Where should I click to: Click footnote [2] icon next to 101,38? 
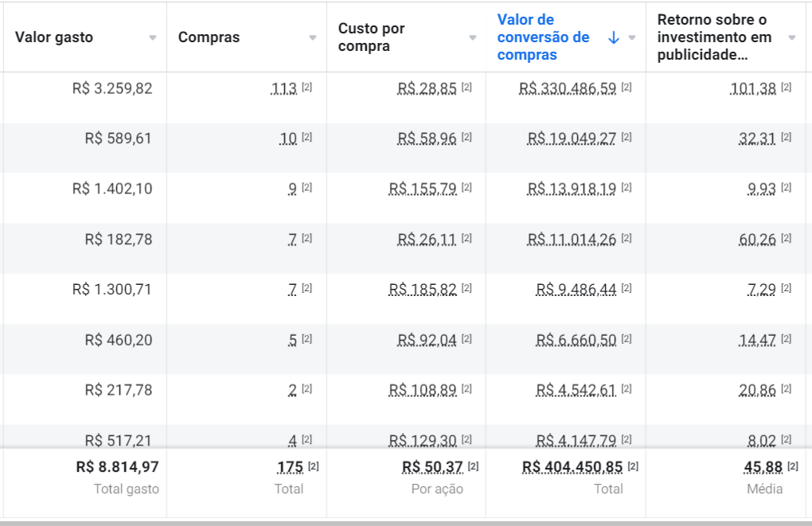pos(786,88)
